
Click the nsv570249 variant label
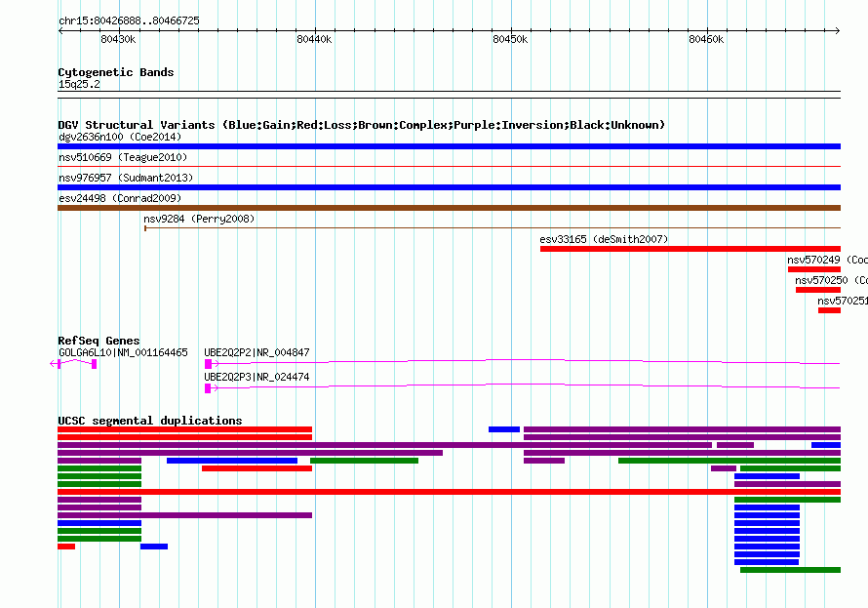click(x=827, y=260)
